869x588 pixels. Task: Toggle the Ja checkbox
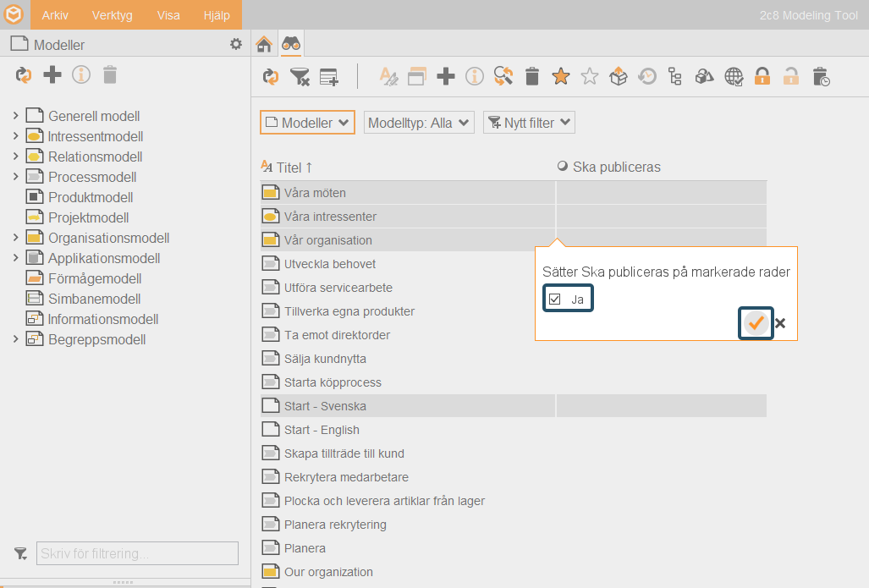(555, 299)
